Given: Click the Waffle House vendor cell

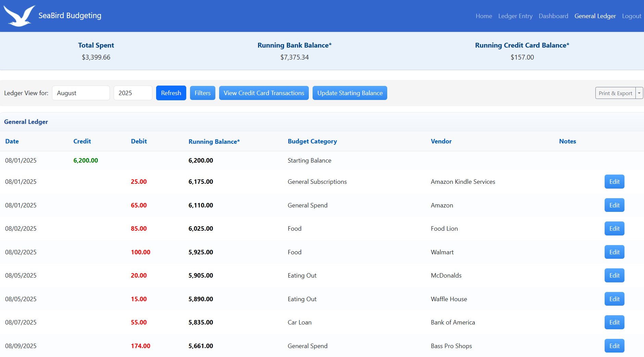Looking at the screenshot, I should [x=449, y=299].
